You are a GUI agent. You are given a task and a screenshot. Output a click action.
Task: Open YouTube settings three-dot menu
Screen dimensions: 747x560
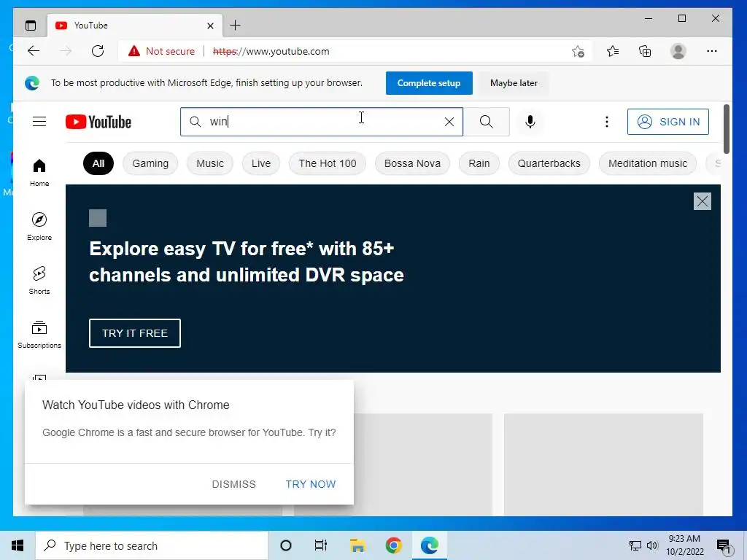(606, 122)
